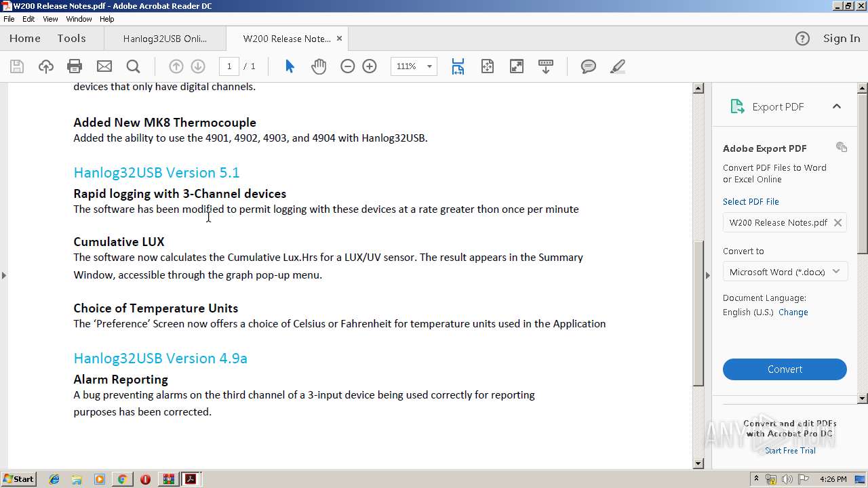This screenshot has height=488, width=868.
Task: Click the Start Free Trial link
Action: [x=790, y=451]
